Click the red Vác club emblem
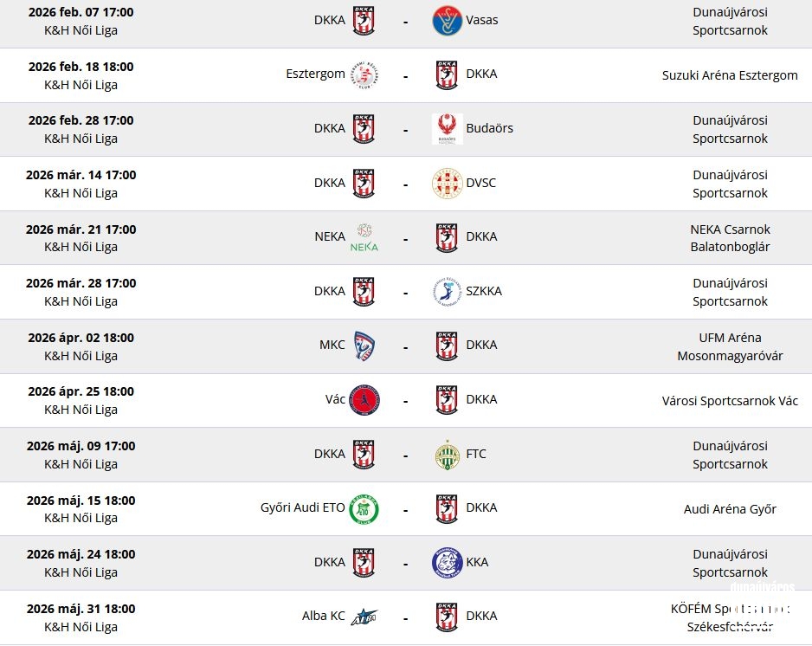Viewport: 812px width, 646px height. click(364, 400)
